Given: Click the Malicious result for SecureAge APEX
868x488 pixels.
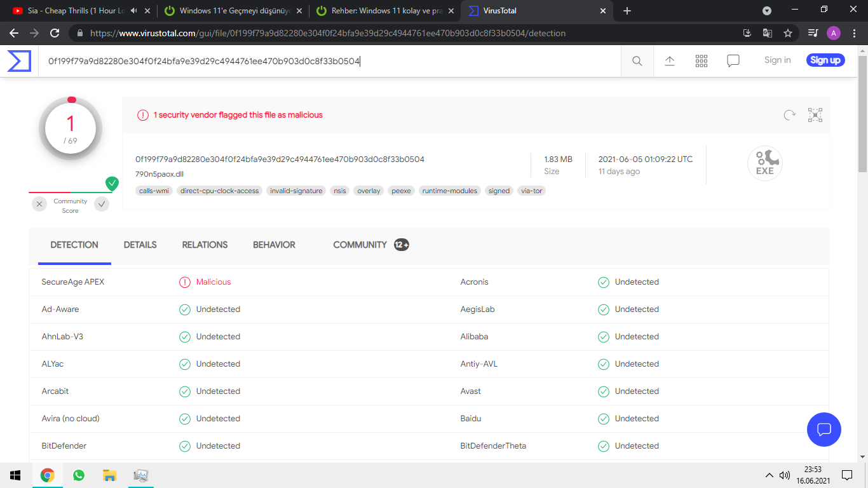Looking at the screenshot, I should pos(214,282).
